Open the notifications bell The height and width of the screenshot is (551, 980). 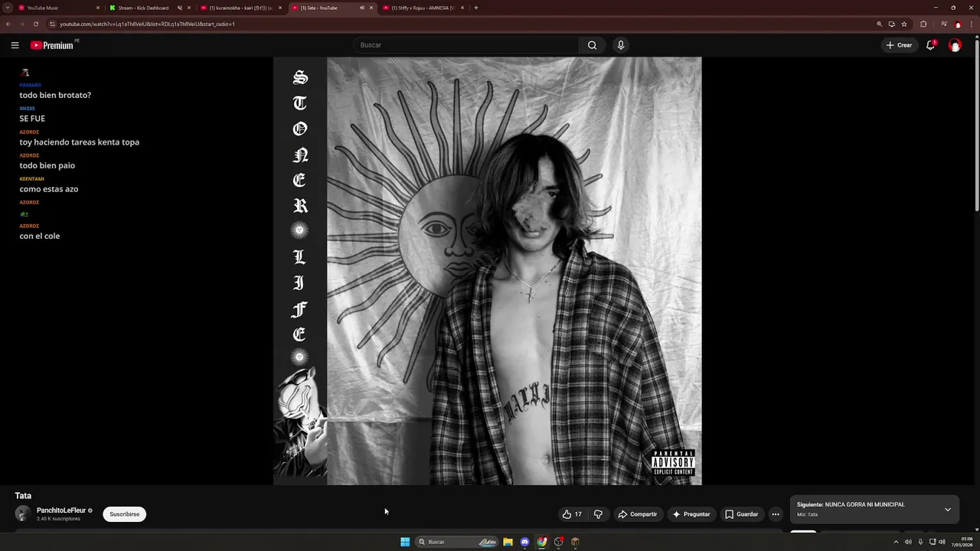931,45
